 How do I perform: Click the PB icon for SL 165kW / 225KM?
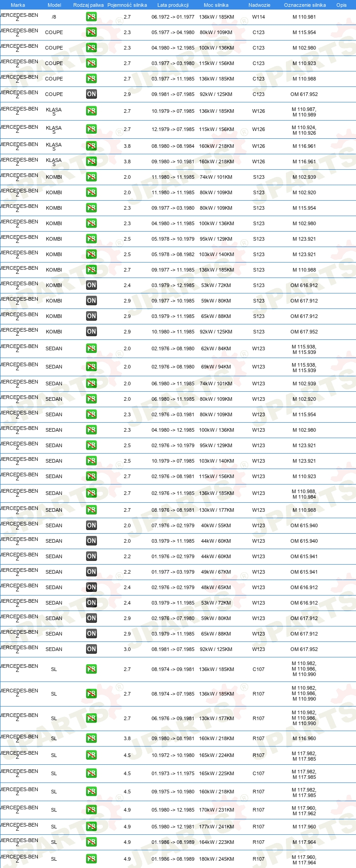(92, 773)
